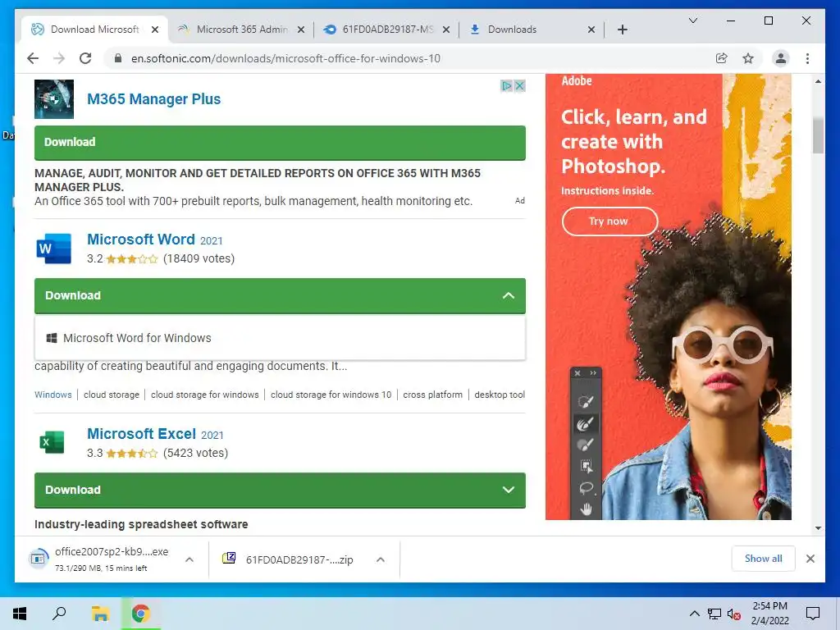Viewport: 840px width, 630px height.
Task: Switch to 61FD0ADB29187-MS tab
Action: coord(387,30)
